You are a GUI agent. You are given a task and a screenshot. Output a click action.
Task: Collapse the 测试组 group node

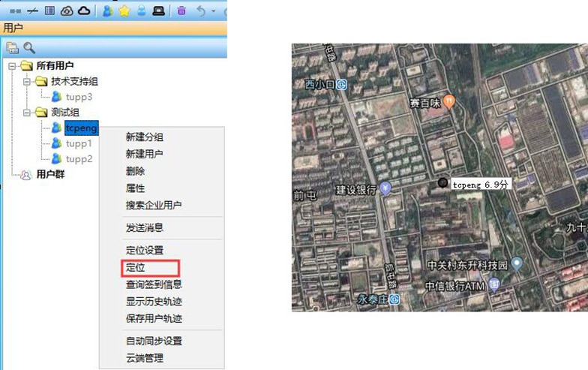[x=25, y=112]
